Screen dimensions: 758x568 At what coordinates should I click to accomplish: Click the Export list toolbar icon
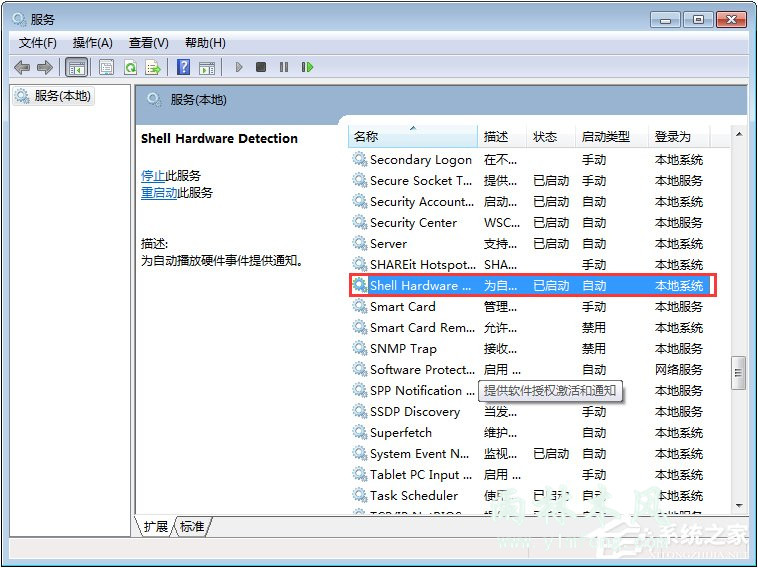[x=153, y=67]
